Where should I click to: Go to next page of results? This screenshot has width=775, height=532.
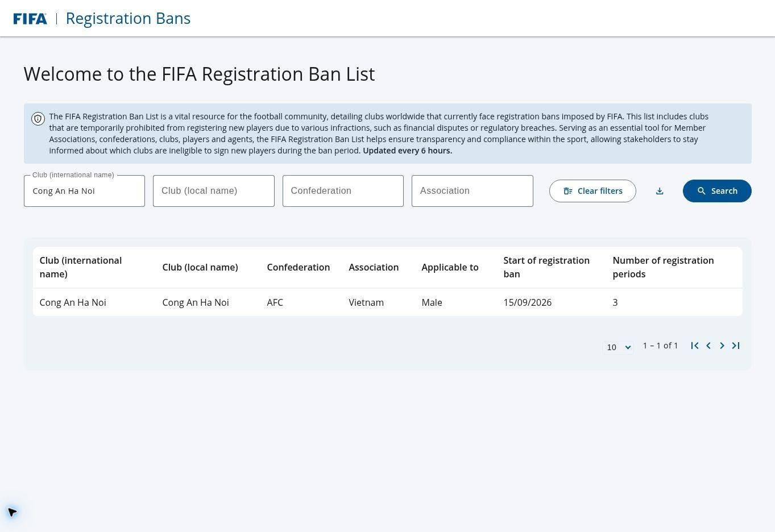722,346
